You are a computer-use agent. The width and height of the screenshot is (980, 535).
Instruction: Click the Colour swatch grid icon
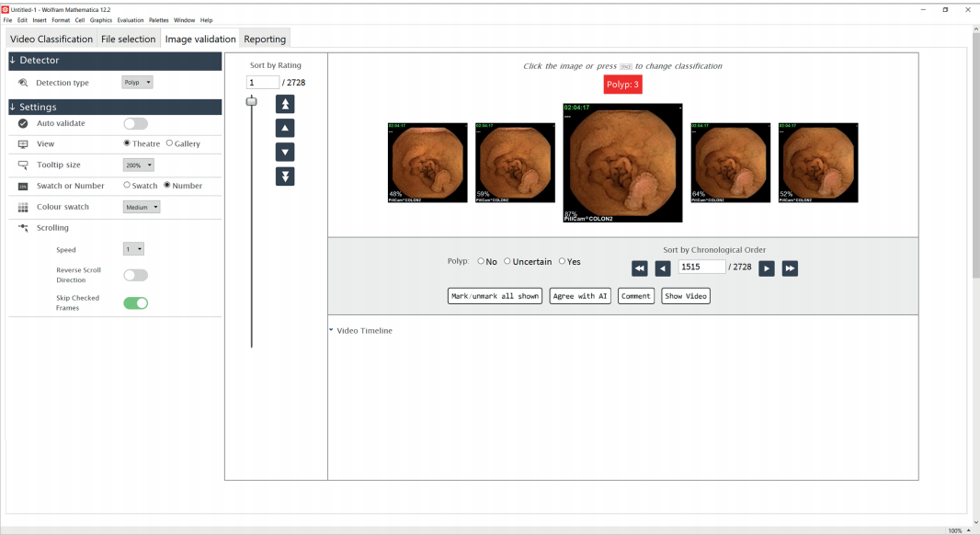(23, 207)
